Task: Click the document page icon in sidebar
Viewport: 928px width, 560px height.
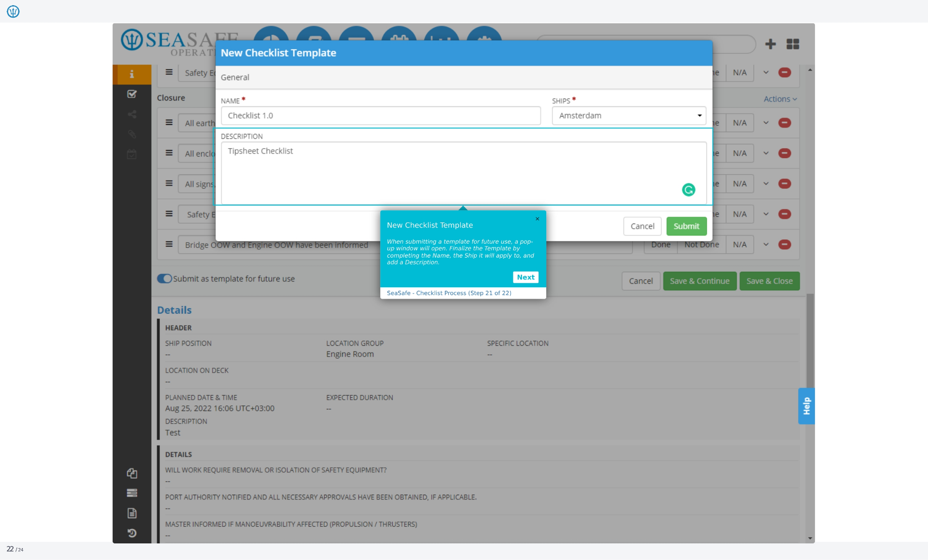Action: click(x=132, y=513)
